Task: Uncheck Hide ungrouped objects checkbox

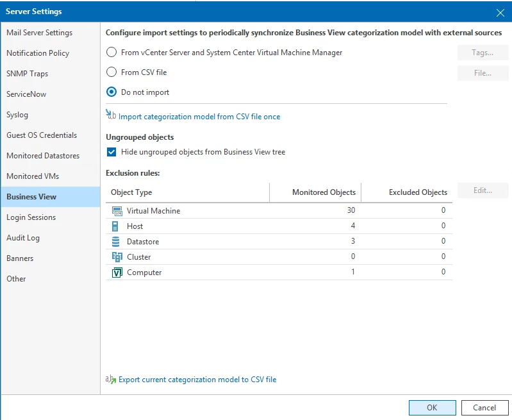Action: (x=111, y=152)
